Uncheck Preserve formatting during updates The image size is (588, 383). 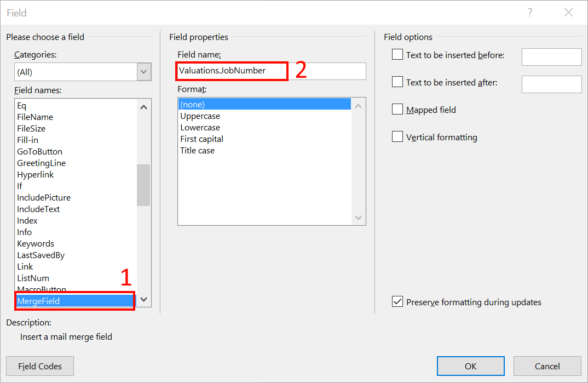397,301
